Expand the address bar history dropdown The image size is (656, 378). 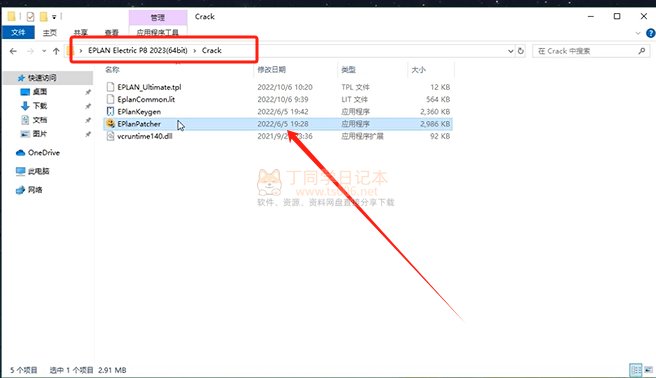click(x=510, y=51)
